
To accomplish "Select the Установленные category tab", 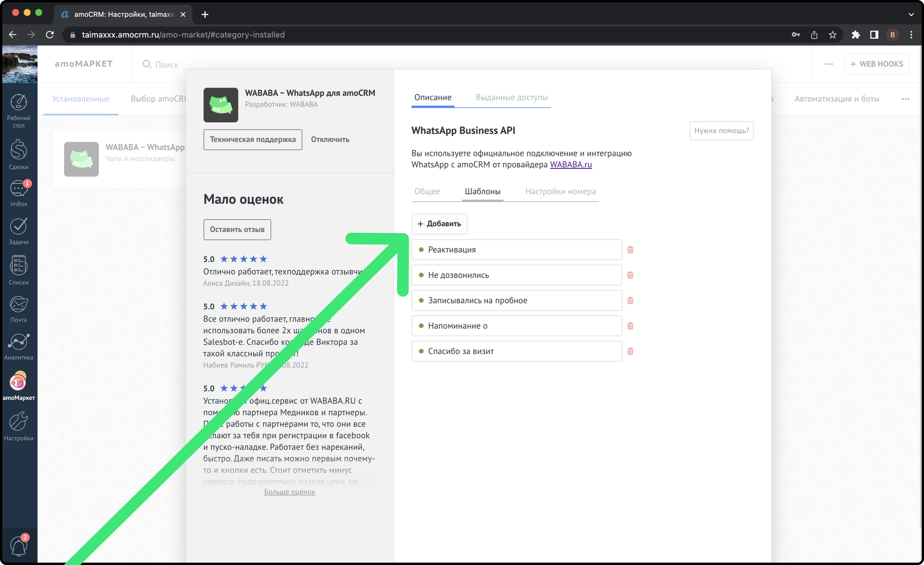I will tap(81, 99).
